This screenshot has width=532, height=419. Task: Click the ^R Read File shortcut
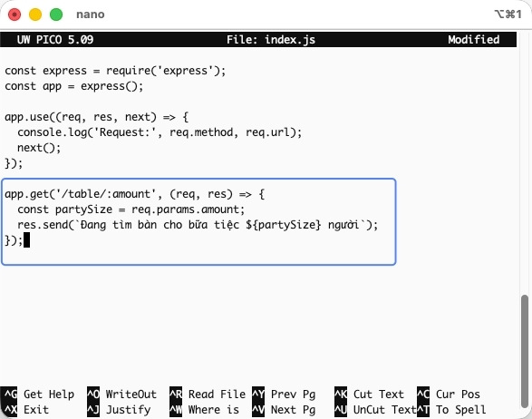(208, 395)
